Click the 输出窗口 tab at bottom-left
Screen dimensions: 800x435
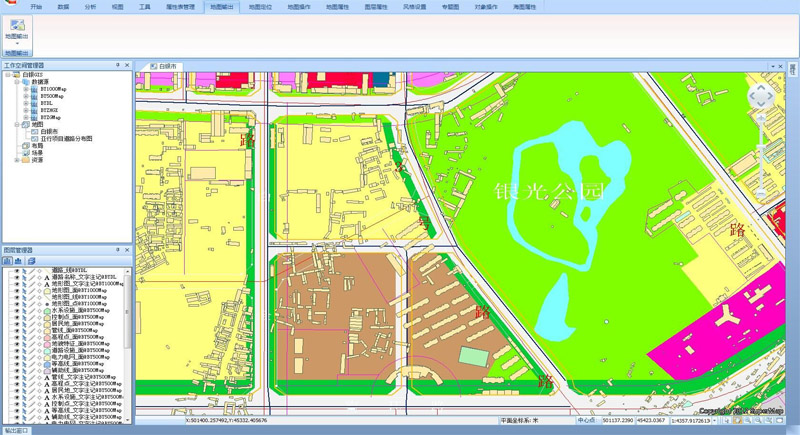click(x=16, y=431)
